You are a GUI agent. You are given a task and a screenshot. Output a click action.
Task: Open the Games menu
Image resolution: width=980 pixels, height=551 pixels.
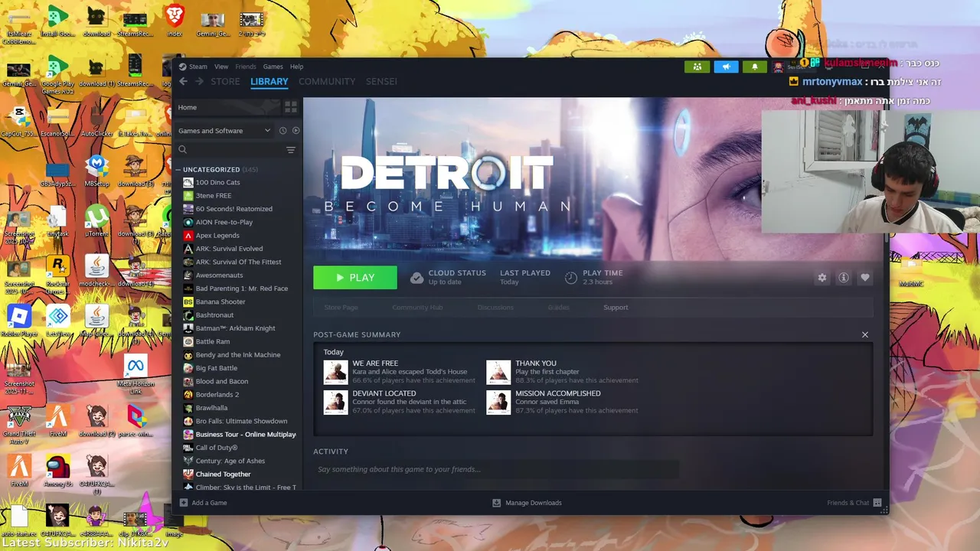[x=273, y=67]
